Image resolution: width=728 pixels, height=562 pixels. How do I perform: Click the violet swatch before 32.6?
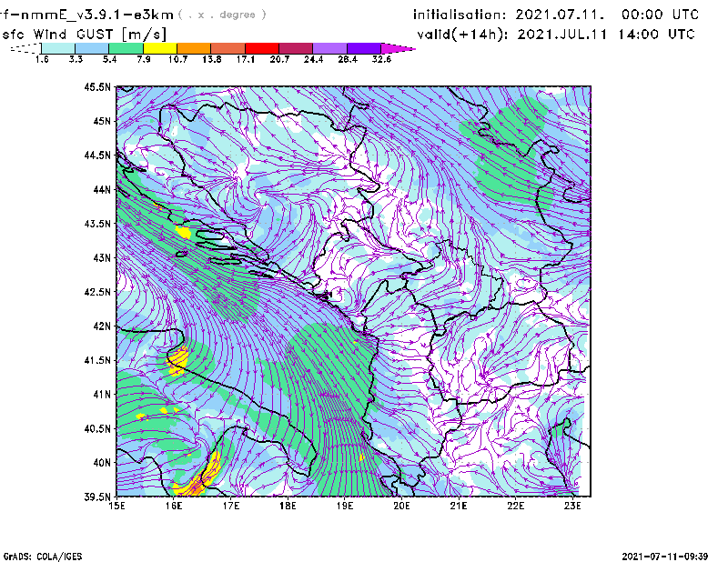pos(364,48)
